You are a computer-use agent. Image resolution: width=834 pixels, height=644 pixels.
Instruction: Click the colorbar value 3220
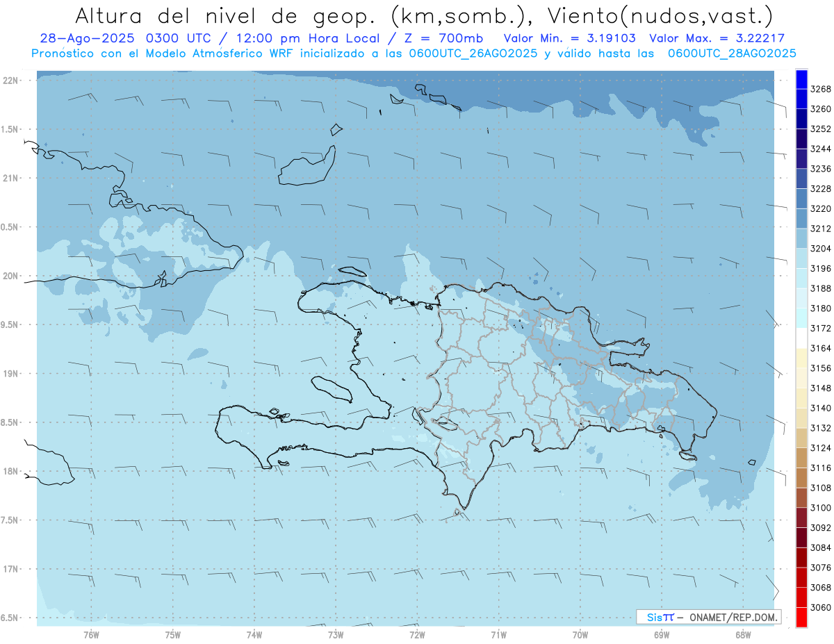tap(820, 208)
